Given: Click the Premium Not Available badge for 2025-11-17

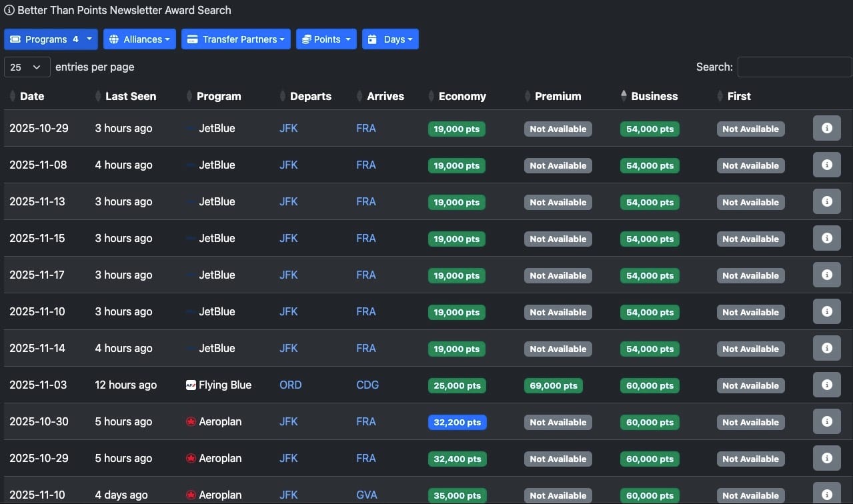Looking at the screenshot, I should tap(558, 275).
